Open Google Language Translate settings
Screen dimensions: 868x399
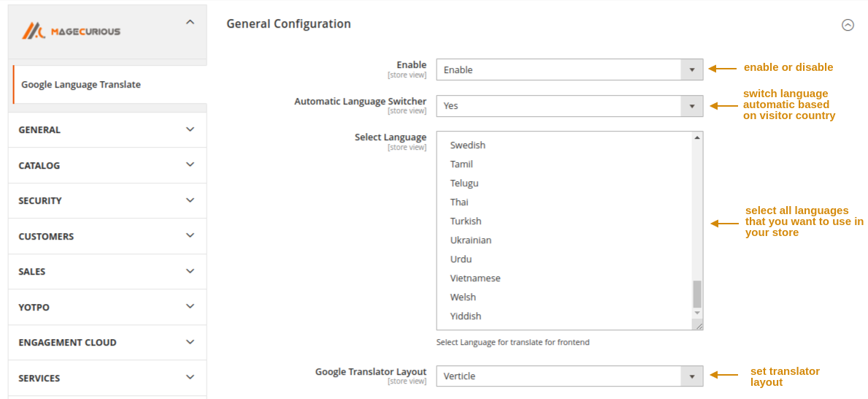(110, 85)
